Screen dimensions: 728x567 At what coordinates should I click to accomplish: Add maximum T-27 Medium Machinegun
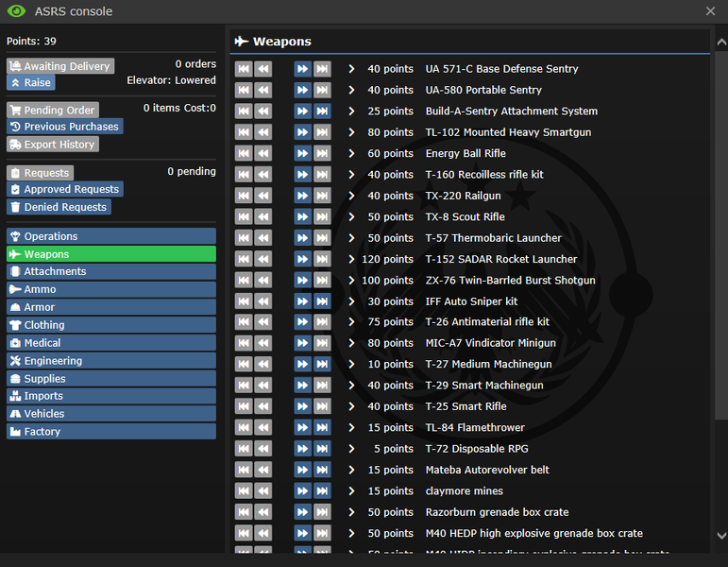click(x=322, y=365)
